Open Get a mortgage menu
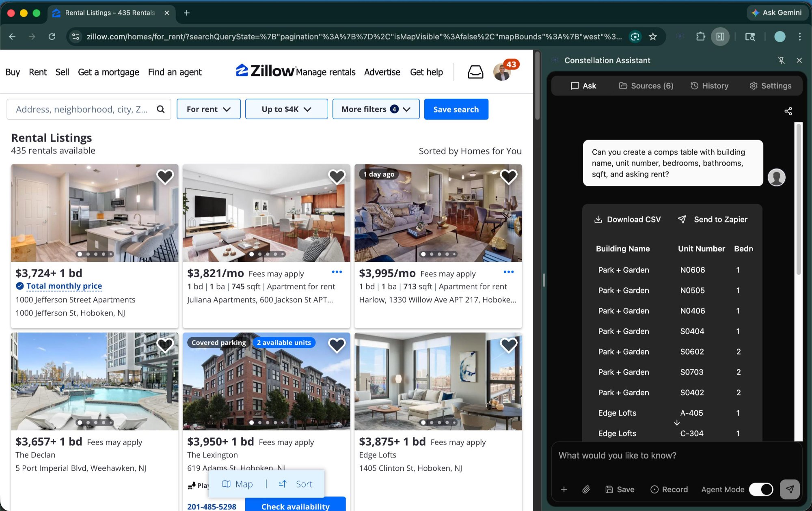The image size is (812, 511). (108, 72)
